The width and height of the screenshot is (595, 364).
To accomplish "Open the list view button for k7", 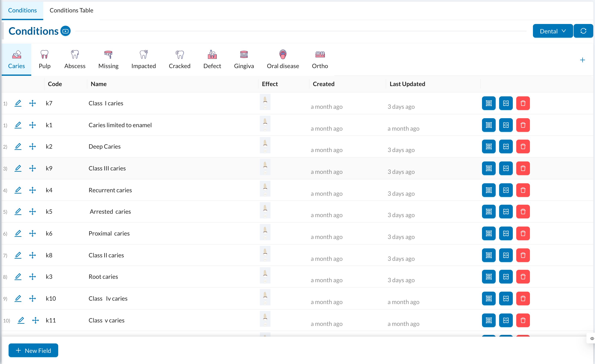I will tap(488, 103).
